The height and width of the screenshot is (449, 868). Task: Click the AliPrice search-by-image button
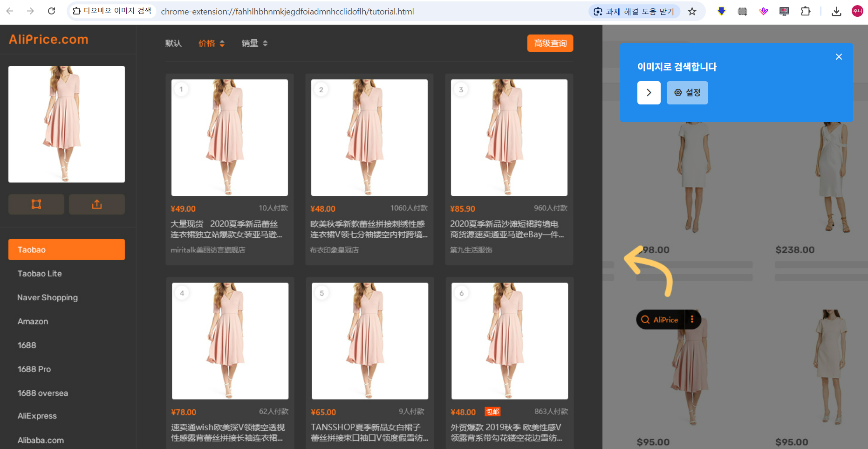(660, 320)
